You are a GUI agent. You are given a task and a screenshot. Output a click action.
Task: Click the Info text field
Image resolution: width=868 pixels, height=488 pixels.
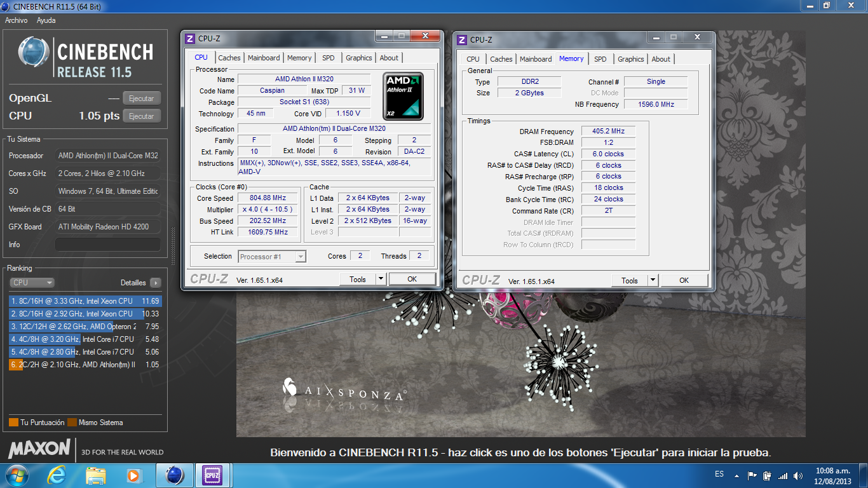pyautogui.click(x=108, y=245)
